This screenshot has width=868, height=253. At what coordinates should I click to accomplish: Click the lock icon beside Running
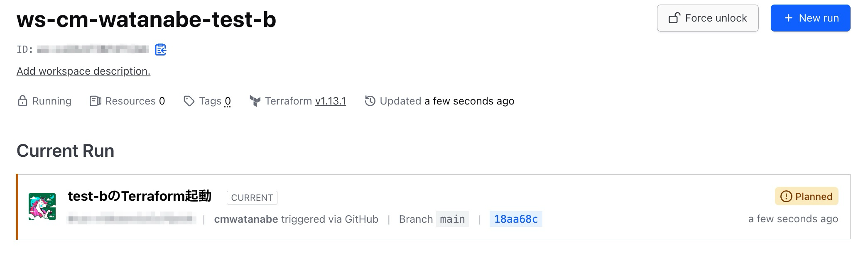pos(22,101)
